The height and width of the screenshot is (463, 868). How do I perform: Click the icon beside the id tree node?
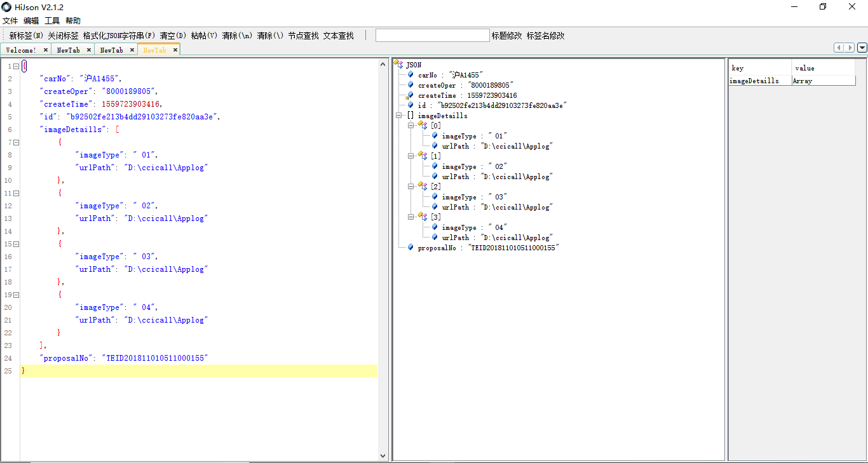pyautogui.click(x=410, y=105)
